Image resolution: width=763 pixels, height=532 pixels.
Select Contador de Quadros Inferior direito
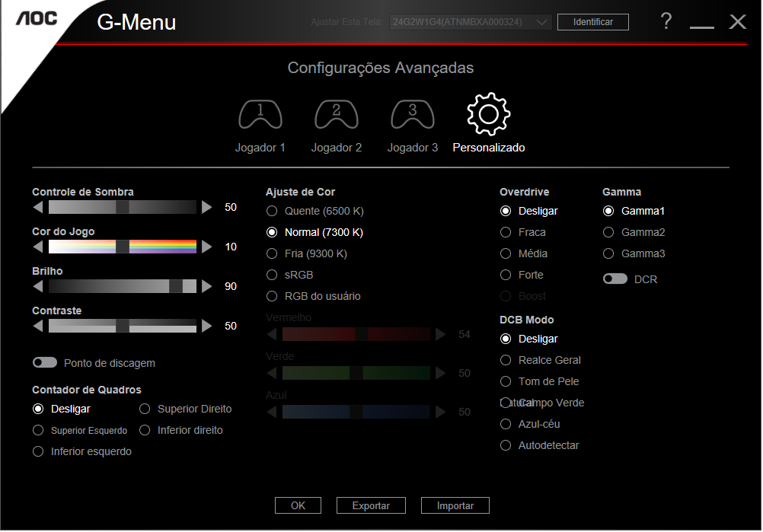point(181,430)
